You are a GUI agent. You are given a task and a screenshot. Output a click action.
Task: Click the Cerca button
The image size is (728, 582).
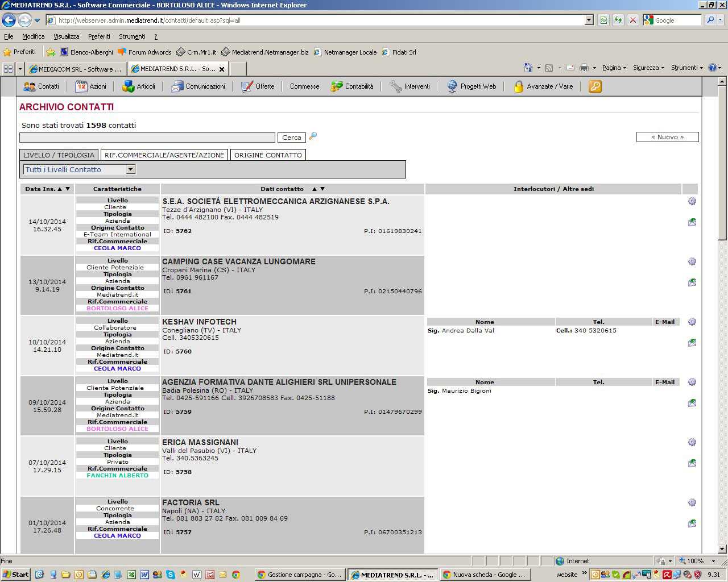[292, 138]
